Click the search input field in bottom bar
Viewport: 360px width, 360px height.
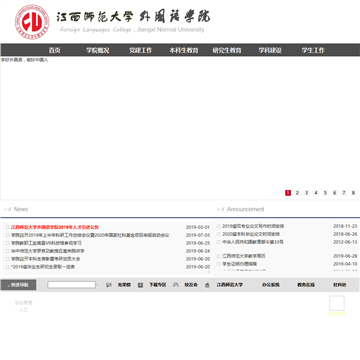71,285
